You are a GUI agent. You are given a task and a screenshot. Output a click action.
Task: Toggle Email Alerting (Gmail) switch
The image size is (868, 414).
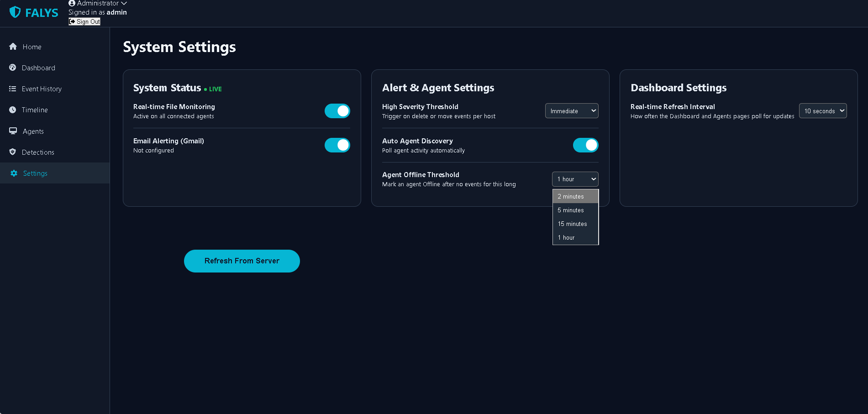[x=337, y=145]
